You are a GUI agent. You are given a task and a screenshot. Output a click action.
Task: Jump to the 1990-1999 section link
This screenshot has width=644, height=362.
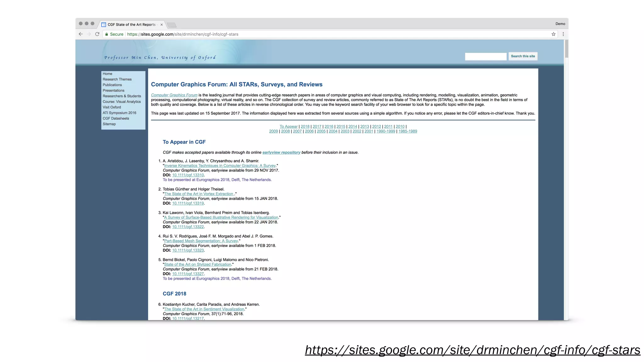point(386,131)
